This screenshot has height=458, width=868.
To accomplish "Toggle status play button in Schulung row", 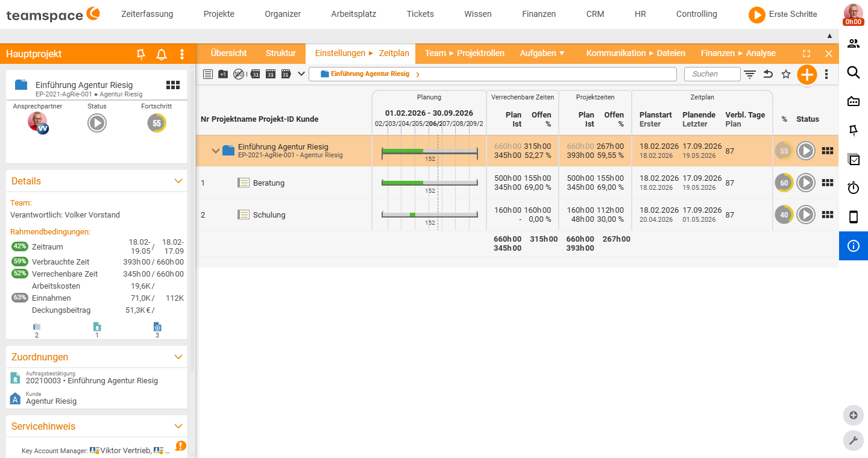I will tap(806, 215).
